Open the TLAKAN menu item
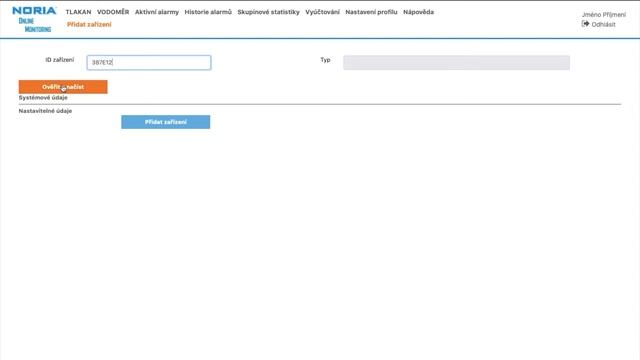 [78, 12]
